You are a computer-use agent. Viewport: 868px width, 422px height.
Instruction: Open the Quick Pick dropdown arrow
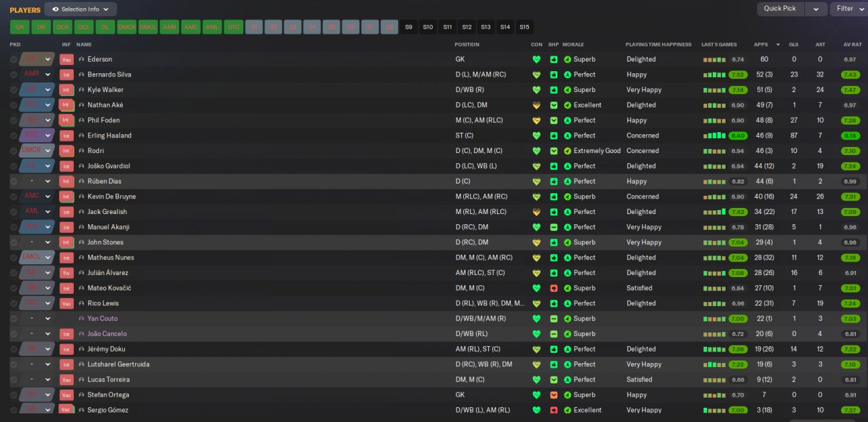pyautogui.click(x=816, y=9)
